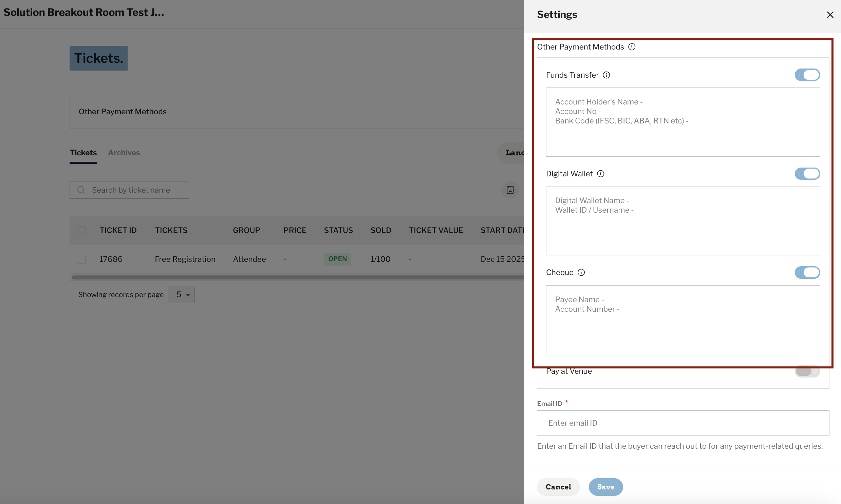Show Cheque info tooltip icon
This screenshot has width=841, height=504.
click(581, 273)
